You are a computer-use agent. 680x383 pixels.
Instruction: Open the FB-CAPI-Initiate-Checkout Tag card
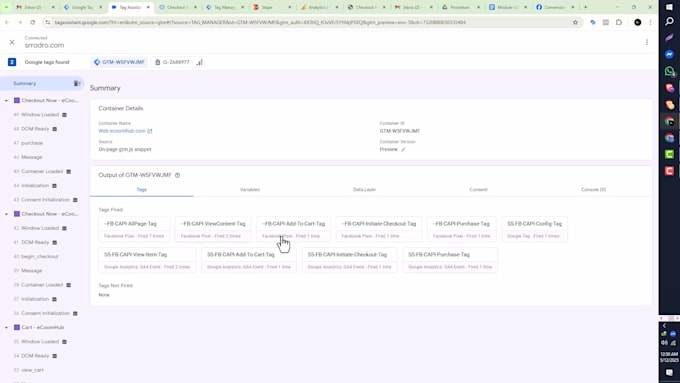pos(379,229)
